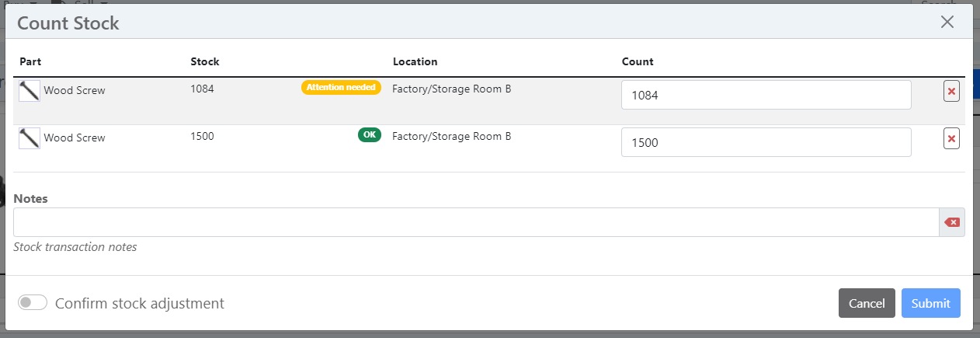Click the Location column header
Image resolution: width=980 pixels, height=338 pixels.
(x=415, y=61)
